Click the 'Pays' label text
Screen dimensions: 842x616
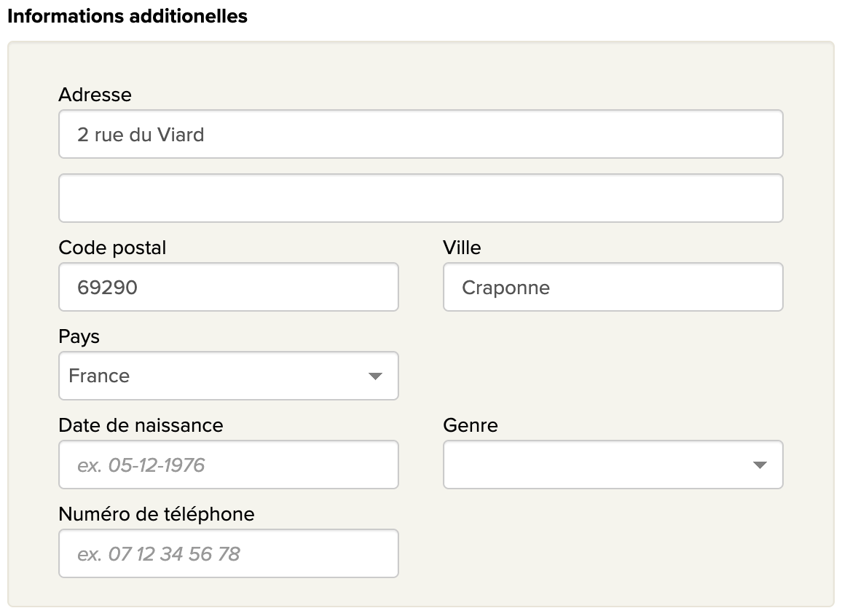point(79,336)
